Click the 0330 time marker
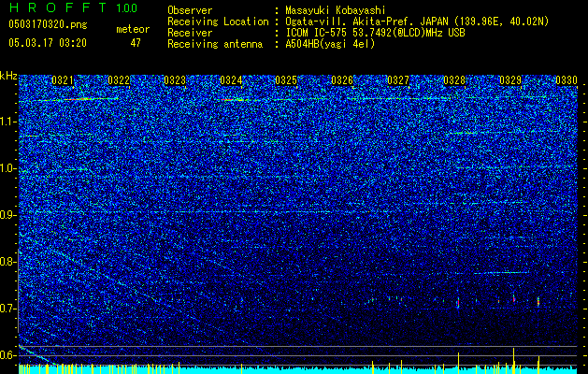The width and height of the screenshot is (588, 374). click(x=566, y=80)
